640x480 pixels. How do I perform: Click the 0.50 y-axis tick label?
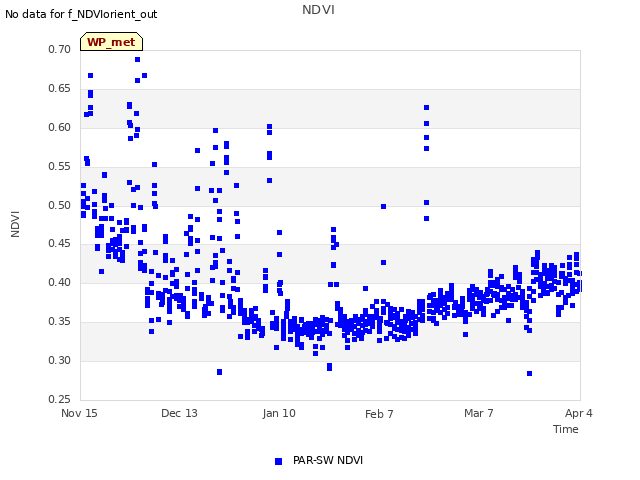(60, 205)
